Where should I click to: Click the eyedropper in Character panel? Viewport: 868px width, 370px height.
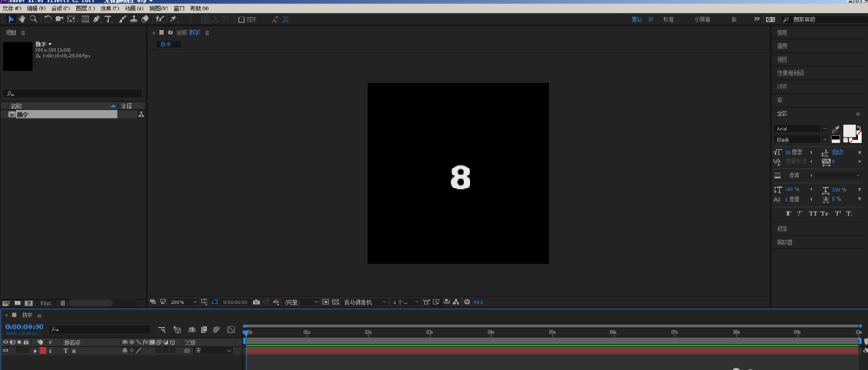pos(836,129)
